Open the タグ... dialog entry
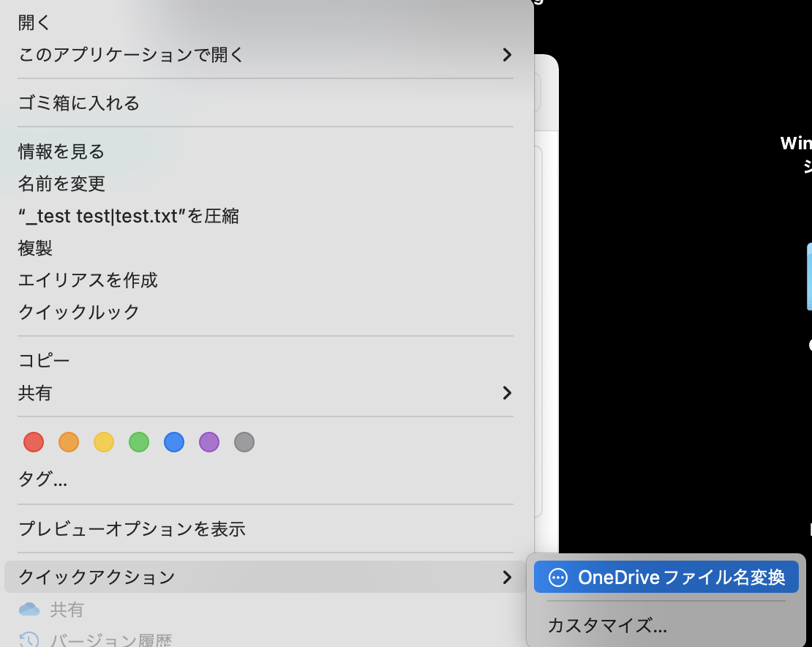The image size is (812, 647). click(x=42, y=479)
